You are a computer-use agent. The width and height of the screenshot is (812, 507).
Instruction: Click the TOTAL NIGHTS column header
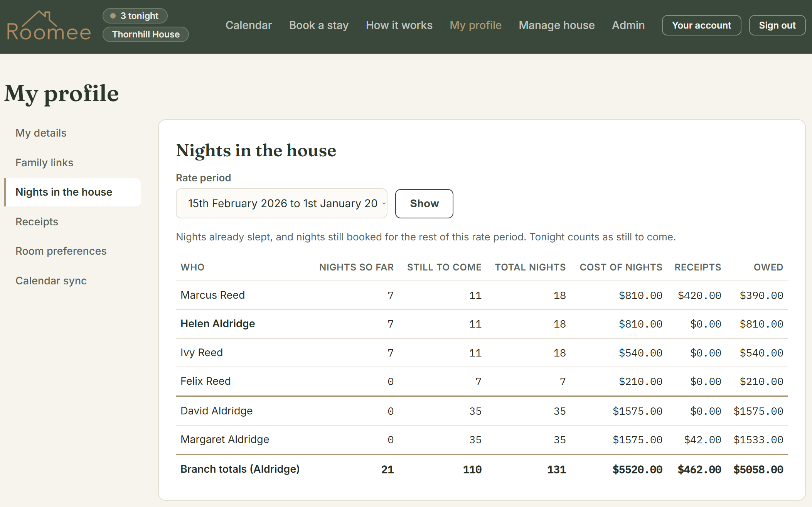pyautogui.click(x=530, y=267)
